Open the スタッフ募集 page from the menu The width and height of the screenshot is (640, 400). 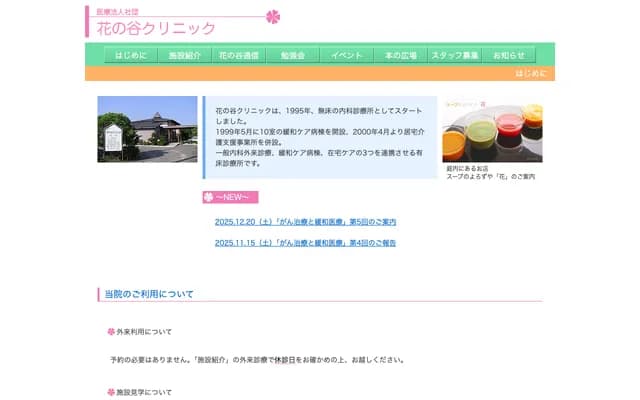pyautogui.click(x=455, y=55)
